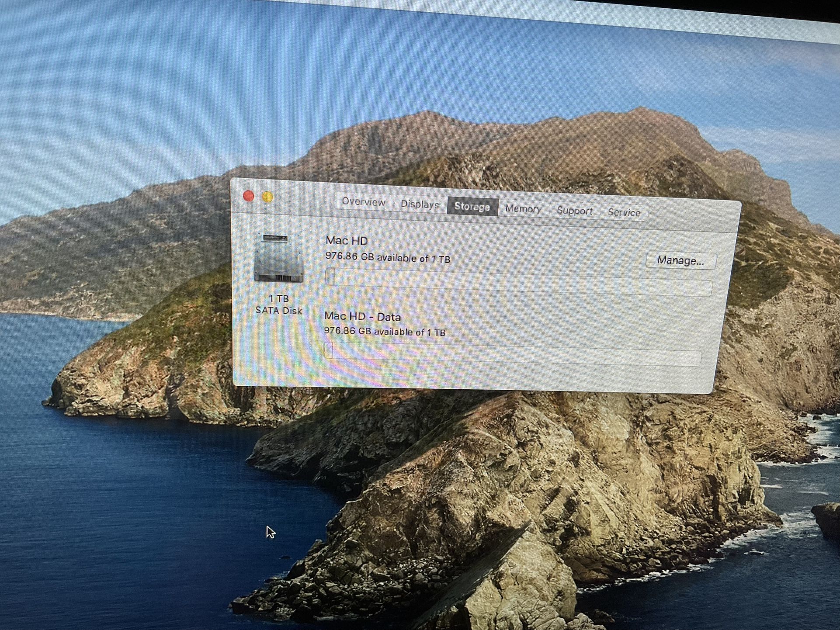Select the Mac HD volume label
This screenshot has height=630, width=840.
(347, 240)
